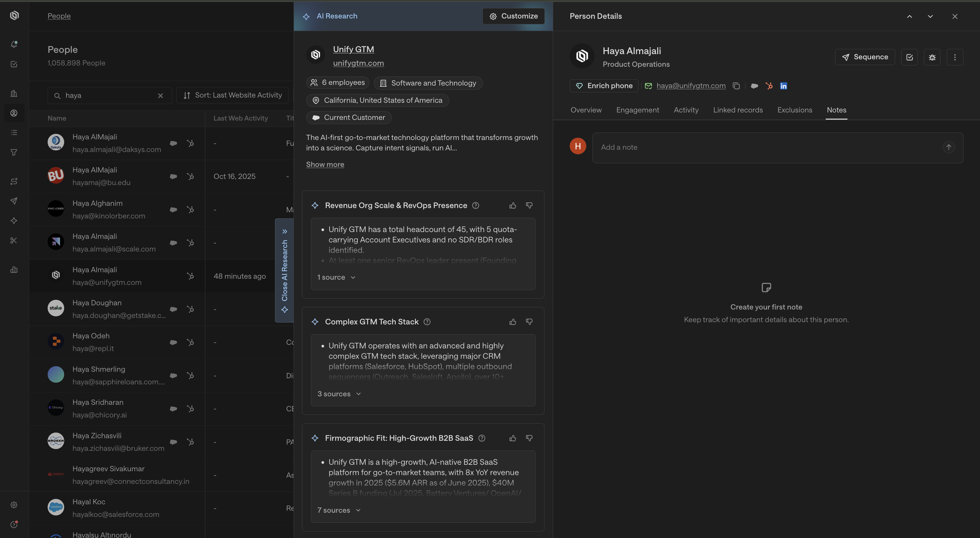Open Sort: Last Website Activity dropdown
The height and width of the screenshot is (538, 980).
[232, 96]
